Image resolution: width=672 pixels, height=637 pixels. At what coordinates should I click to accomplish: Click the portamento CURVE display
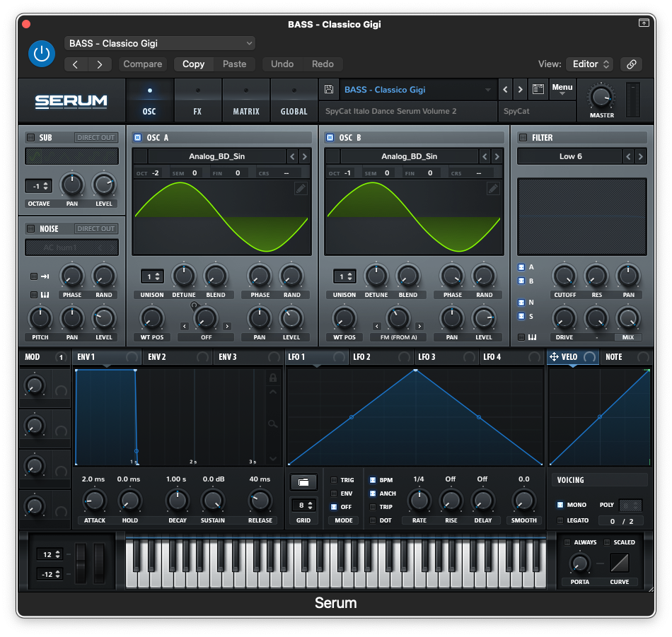coord(619,563)
